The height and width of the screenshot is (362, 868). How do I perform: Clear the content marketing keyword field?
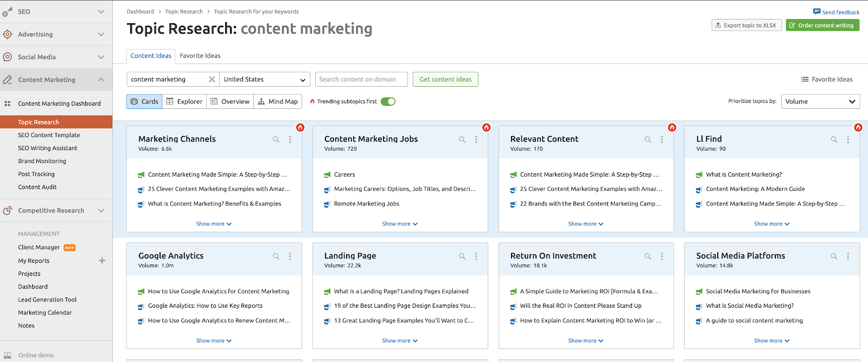(x=212, y=79)
